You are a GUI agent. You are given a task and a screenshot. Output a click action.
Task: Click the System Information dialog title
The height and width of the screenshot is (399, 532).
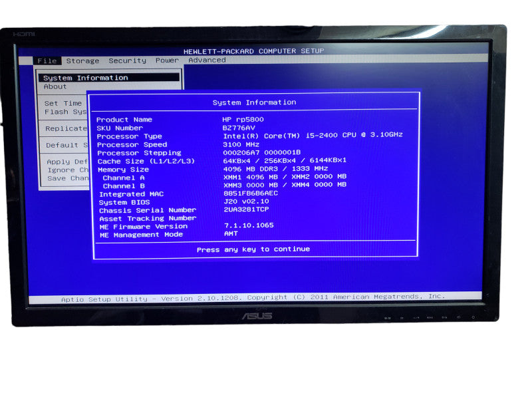pos(255,102)
